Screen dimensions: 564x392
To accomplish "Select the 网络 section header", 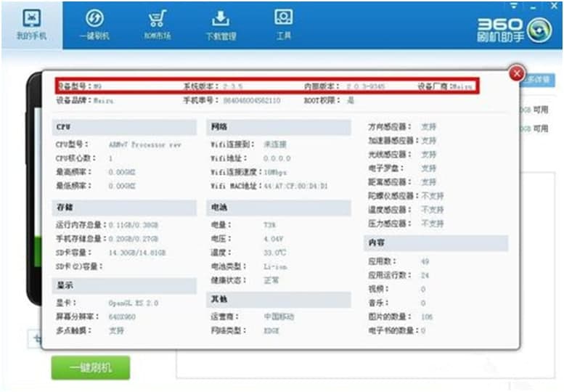I will [x=279, y=127].
